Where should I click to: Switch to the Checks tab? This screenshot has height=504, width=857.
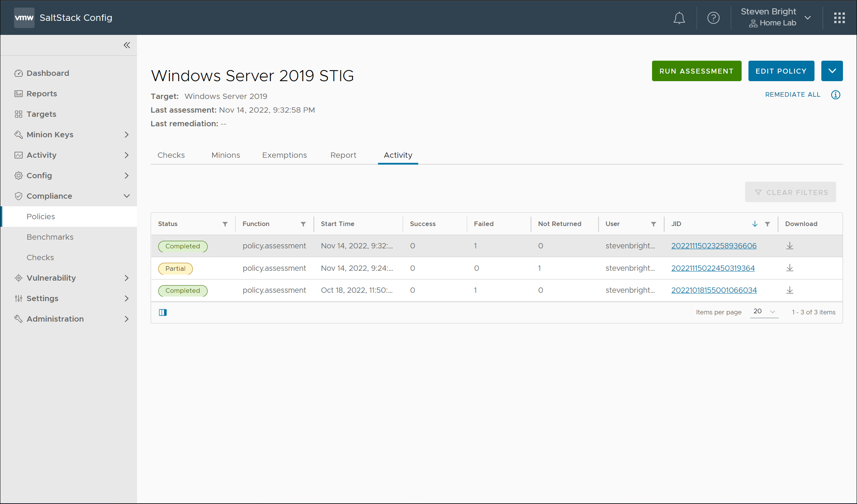tap(171, 155)
